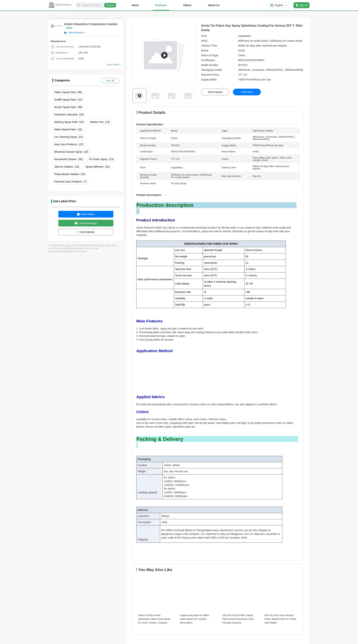
Task: Focus the Search Products input field
Action: point(91,5)
